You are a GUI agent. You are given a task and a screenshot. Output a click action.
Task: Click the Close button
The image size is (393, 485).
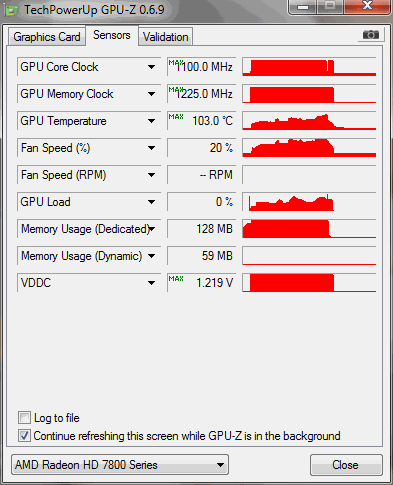346,465
